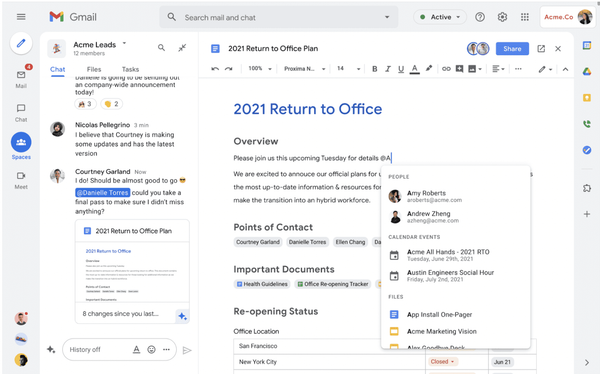Open the text alignment dropdown
Screen dimensions: 600x374
pyautogui.click(x=498, y=69)
